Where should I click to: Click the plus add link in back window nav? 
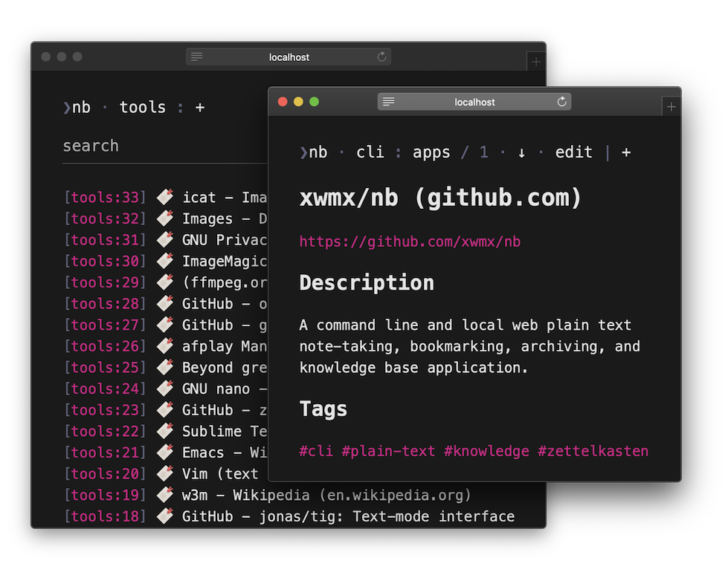(x=199, y=108)
